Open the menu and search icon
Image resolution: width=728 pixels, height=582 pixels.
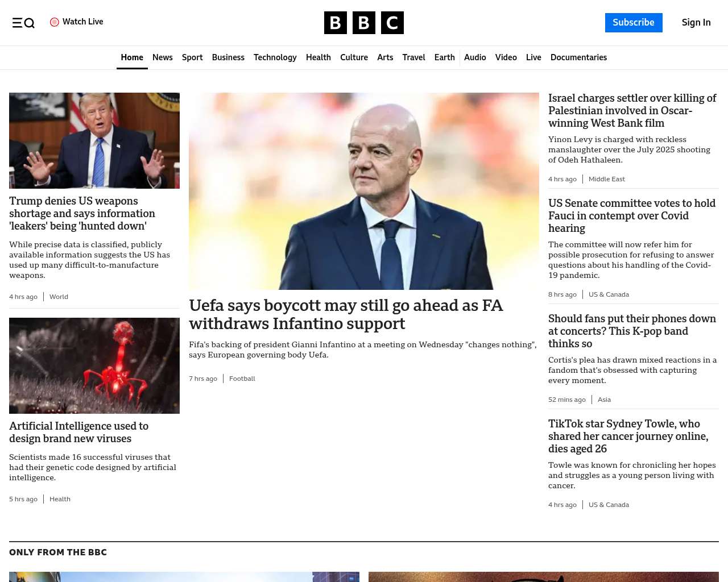pyautogui.click(x=23, y=23)
